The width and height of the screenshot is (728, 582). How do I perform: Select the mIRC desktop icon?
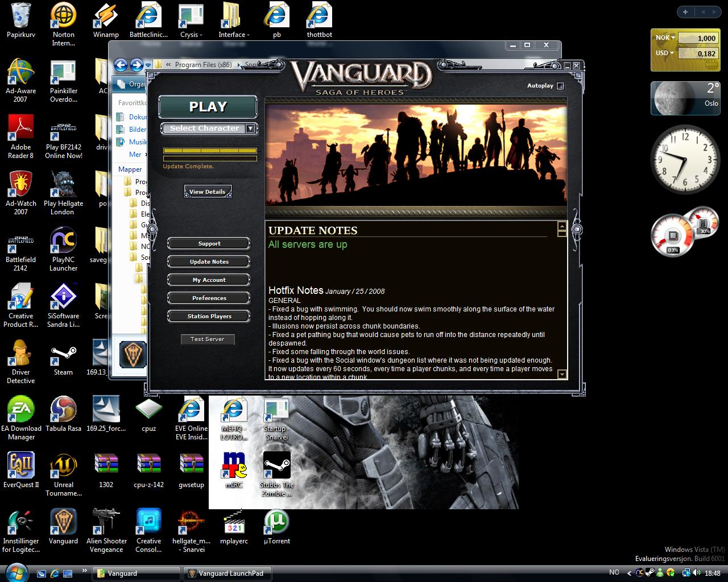tap(234, 471)
